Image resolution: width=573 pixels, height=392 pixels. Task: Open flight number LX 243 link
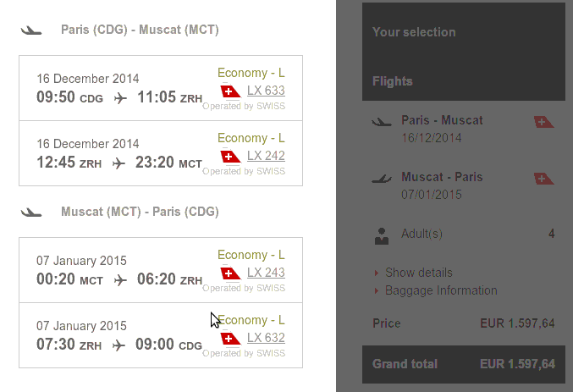[266, 273]
